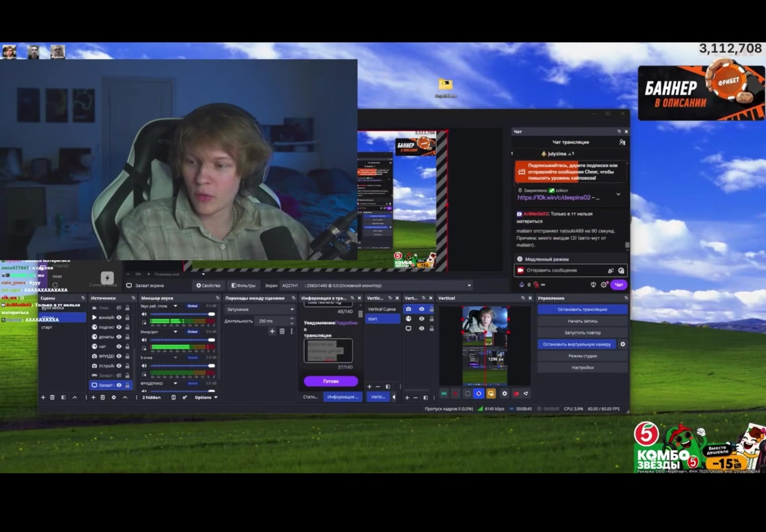Click the purple Готово button
Viewport: 766px width, 532px height.
pos(331,381)
